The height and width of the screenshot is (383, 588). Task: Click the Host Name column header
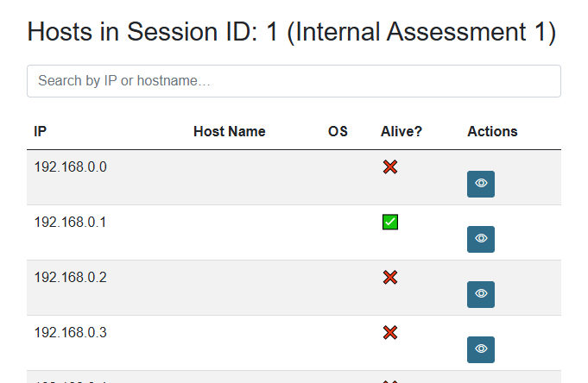tap(229, 132)
